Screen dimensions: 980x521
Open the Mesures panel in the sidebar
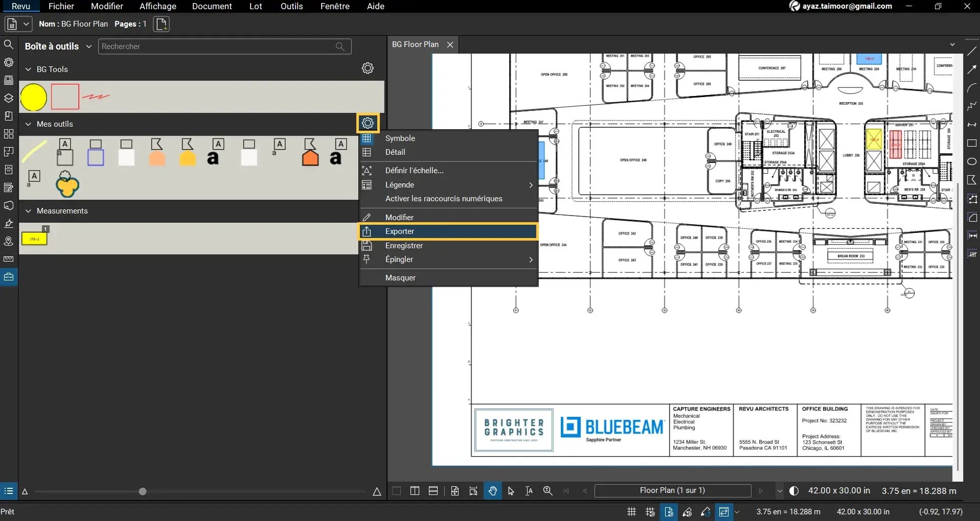pos(8,259)
